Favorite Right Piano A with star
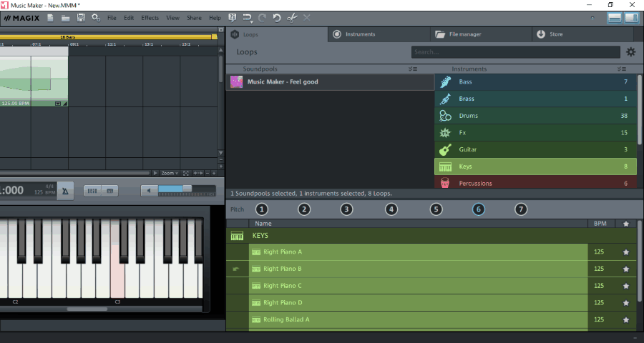644x343 pixels. (x=626, y=252)
